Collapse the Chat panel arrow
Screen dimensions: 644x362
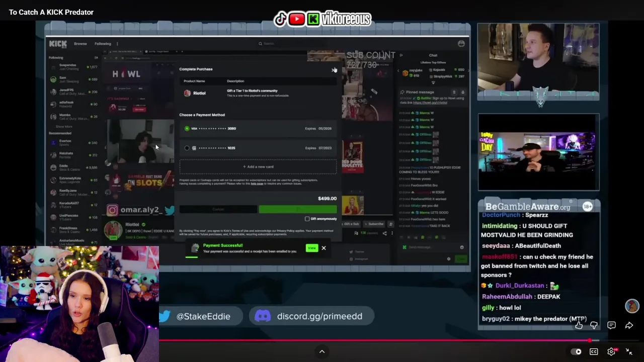click(x=401, y=55)
